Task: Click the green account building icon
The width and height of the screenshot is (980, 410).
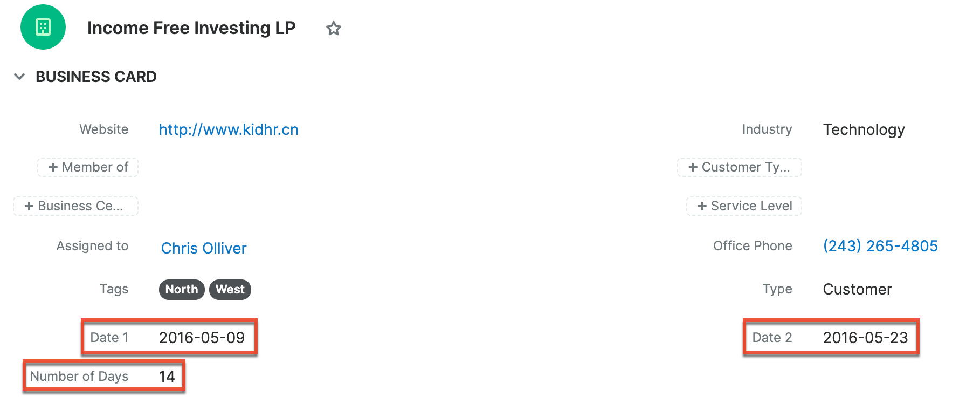Action: point(43,27)
